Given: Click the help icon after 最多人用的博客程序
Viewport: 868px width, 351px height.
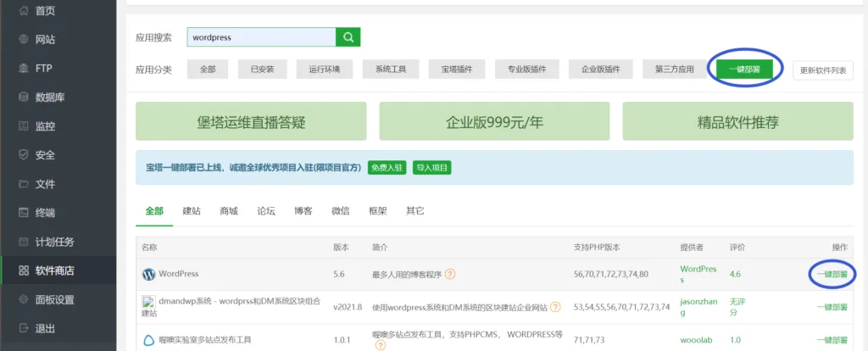Looking at the screenshot, I should click(x=450, y=274).
